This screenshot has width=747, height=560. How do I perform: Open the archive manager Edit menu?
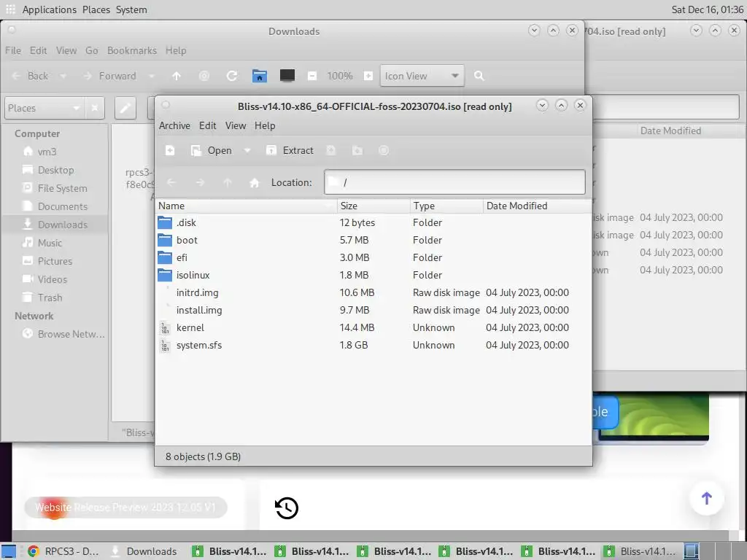207,125
